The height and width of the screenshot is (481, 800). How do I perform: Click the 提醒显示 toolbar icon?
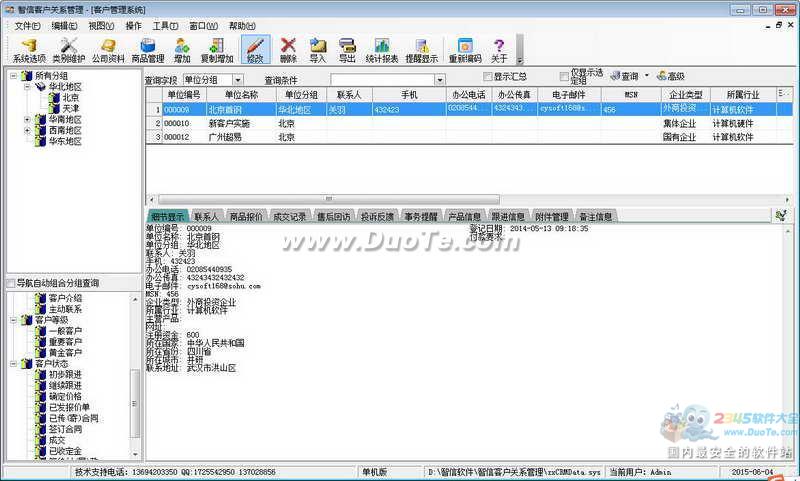(x=423, y=50)
